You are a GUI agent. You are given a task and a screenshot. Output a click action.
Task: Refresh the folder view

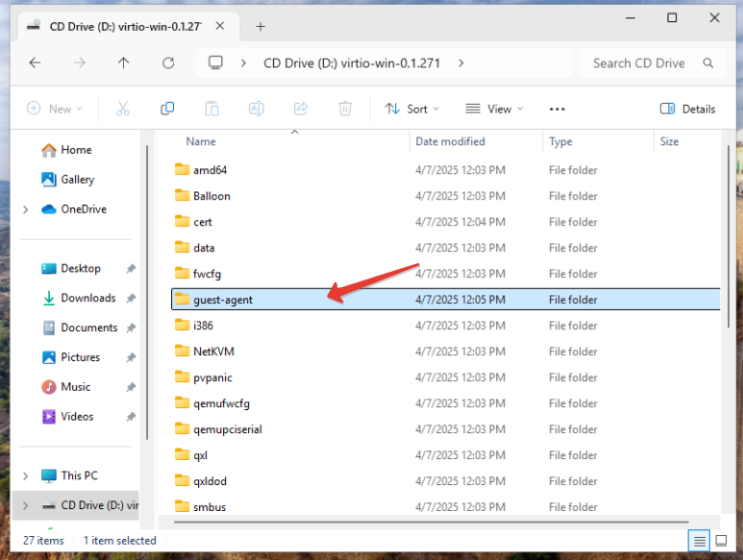pyautogui.click(x=168, y=63)
